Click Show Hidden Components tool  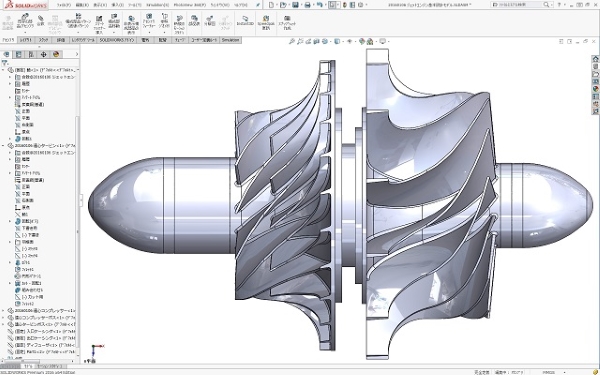131,25
